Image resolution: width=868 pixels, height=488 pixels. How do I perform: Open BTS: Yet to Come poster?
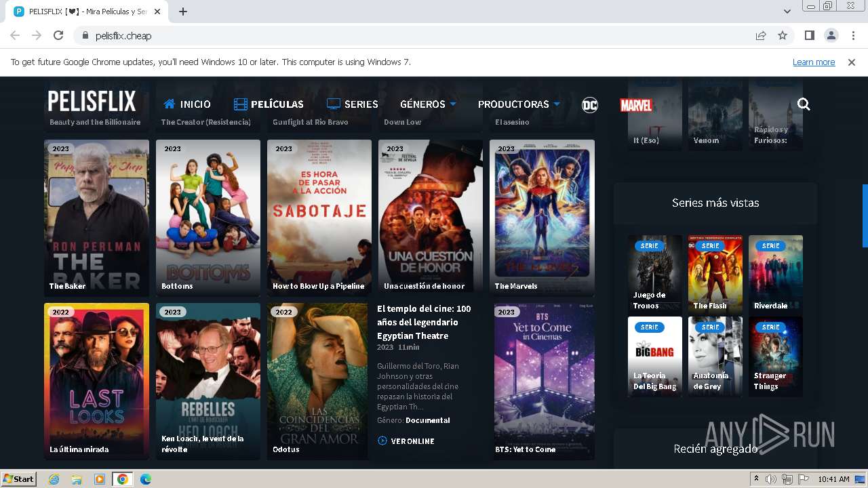click(545, 382)
